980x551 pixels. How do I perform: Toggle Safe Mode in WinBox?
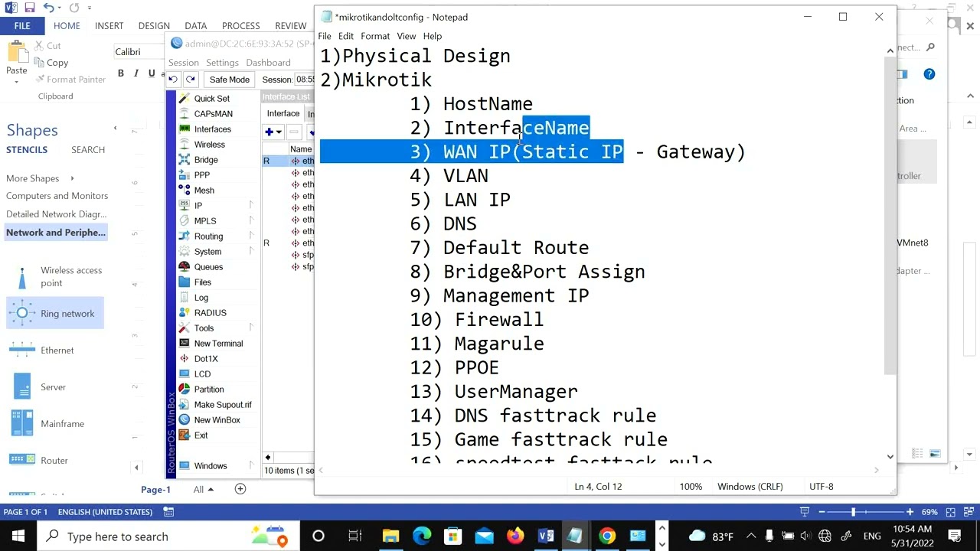229,80
